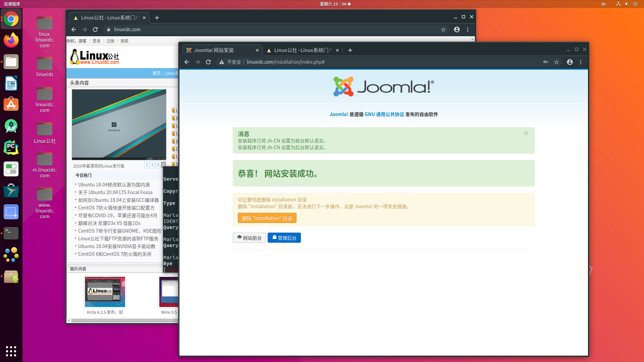The height and width of the screenshot is (362, 644).
Task: Open the downloads package dock icon
Action: (x=11, y=277)
